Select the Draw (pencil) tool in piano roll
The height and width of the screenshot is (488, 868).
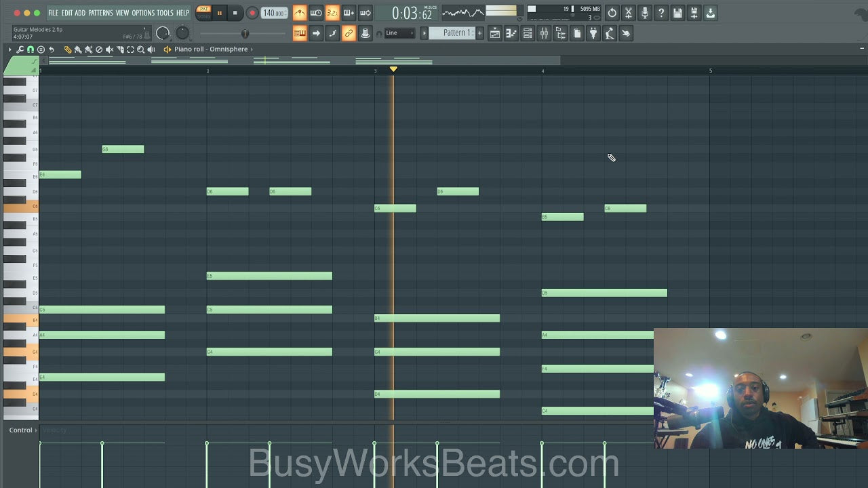click(68, 49)
